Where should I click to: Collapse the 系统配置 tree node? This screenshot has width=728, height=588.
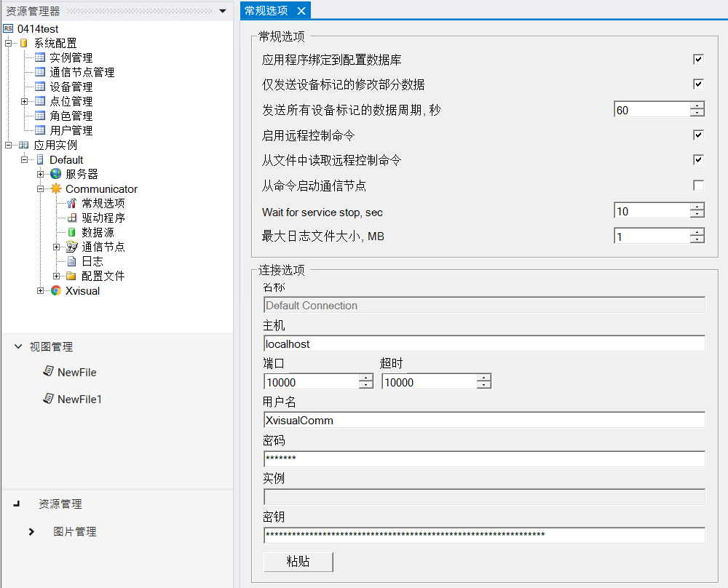pos(8,43)
